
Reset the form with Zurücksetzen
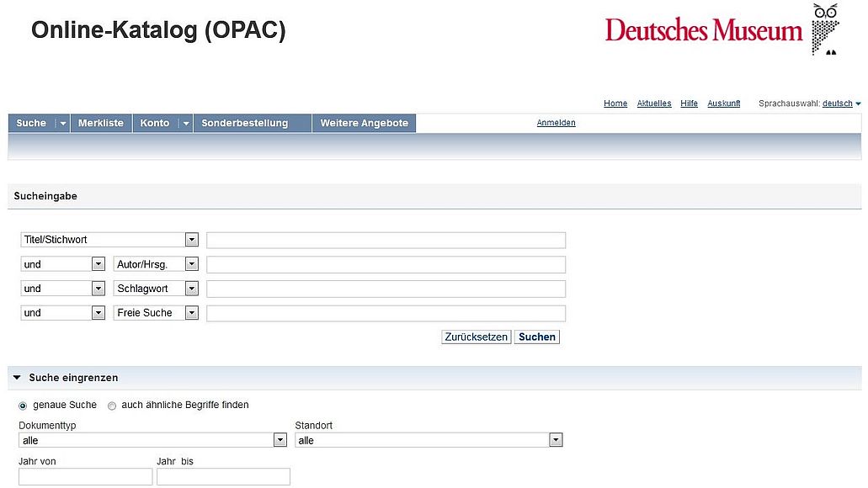coord(476,337)
